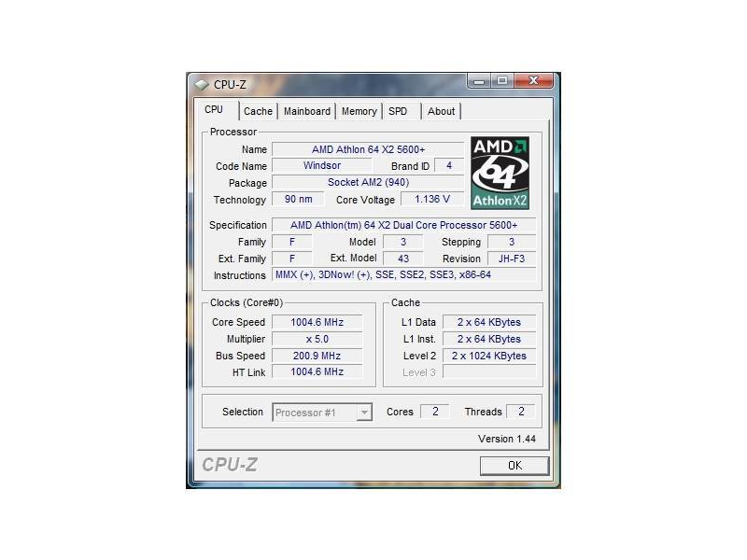Screen dimensions: 747x560
Task: Click the Bus Speed value 200.9 MHz
Action: [x=317, y=356]
